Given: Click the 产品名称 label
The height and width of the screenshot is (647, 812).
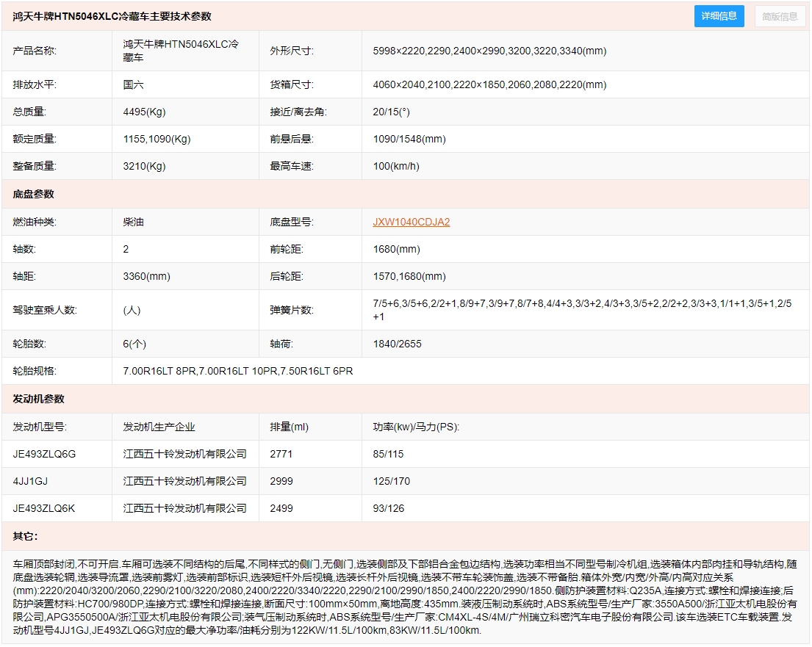Looking at the screenshot, I should tap(35, 51).
